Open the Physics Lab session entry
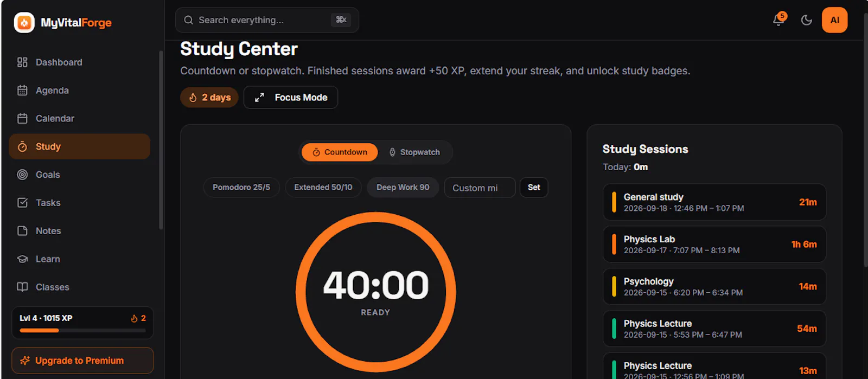This screenshot has width=868, height=379. tap(714, 245)
